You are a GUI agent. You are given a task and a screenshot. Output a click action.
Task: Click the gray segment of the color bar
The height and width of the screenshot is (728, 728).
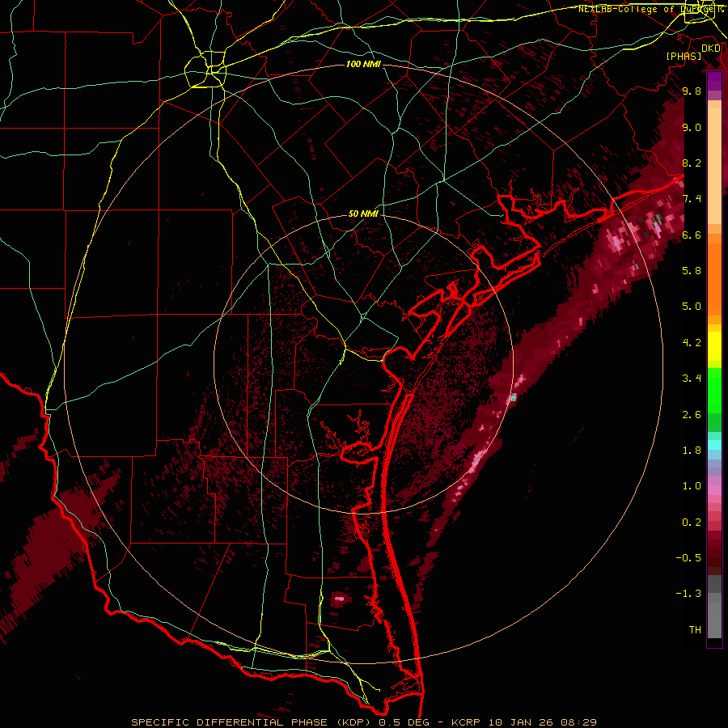(x=714, y=607)
